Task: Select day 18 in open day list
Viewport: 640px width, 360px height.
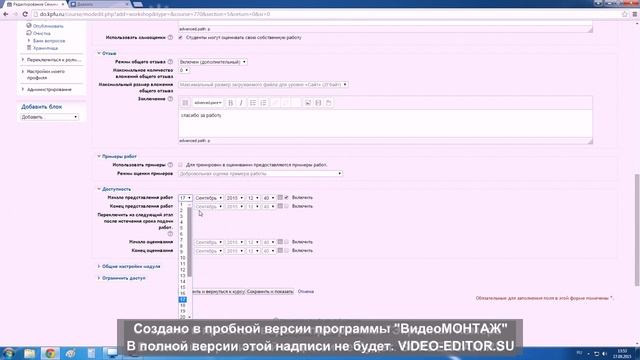Action: (x=183, y=305)
